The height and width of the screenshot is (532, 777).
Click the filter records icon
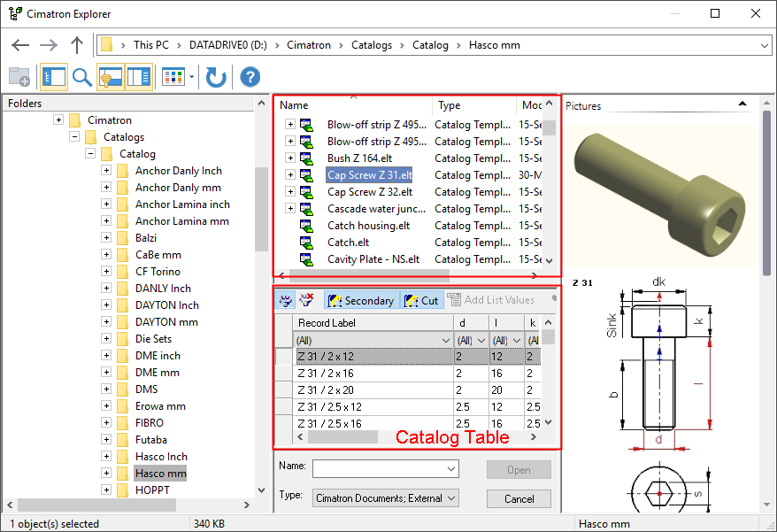pyautogui.click(x=286, y=300)
